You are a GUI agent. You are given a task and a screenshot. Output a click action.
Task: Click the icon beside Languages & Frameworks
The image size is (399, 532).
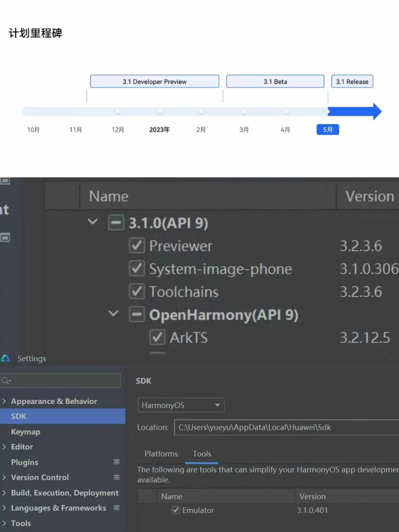coord(116,508)
